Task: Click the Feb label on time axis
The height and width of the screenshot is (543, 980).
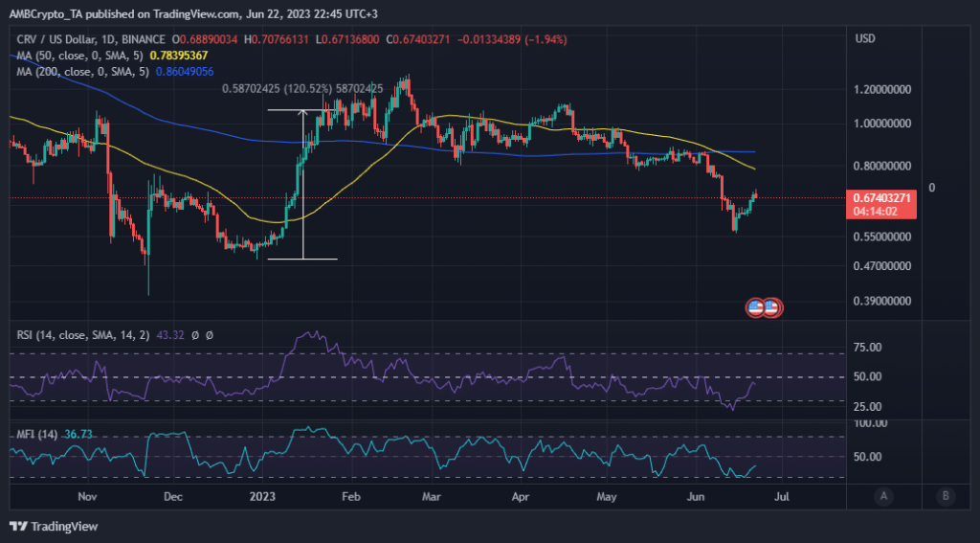Action: (350, 497)
